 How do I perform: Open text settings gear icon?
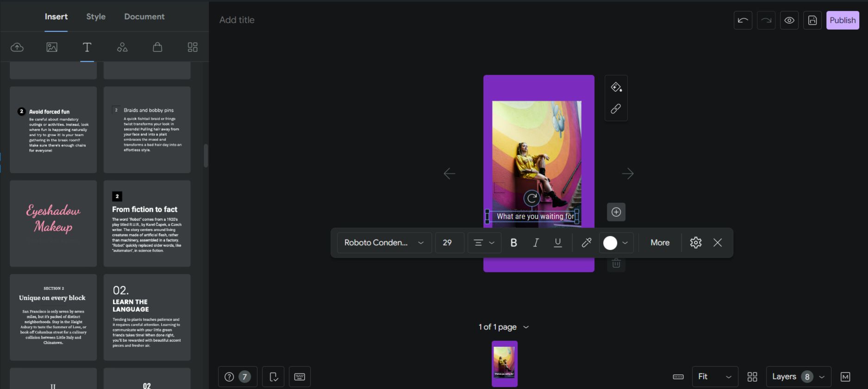click(x=696, y=243)
